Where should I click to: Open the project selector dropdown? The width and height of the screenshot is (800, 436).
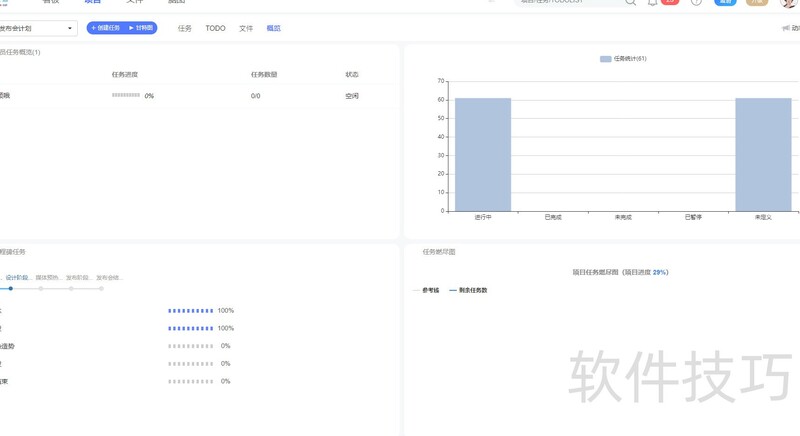37,28
